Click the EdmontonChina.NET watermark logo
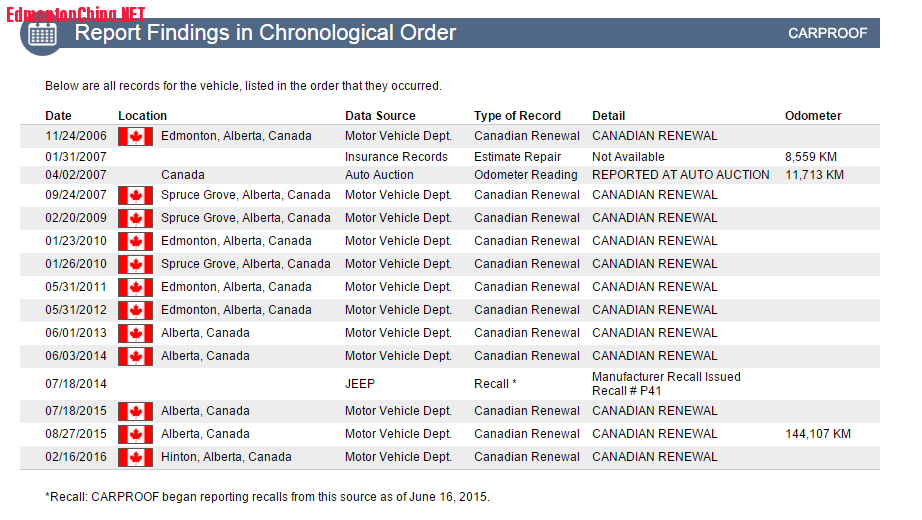922x520 pixels. (x=75, y=13)
